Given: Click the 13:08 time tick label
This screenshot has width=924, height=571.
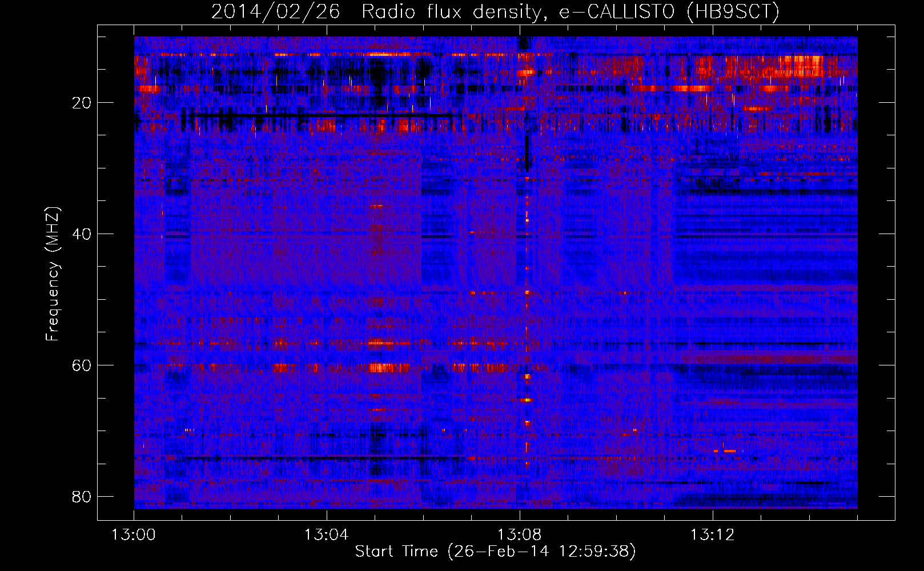Looking at the screenshot, I should pyautogui.click(x=520, y=535).
